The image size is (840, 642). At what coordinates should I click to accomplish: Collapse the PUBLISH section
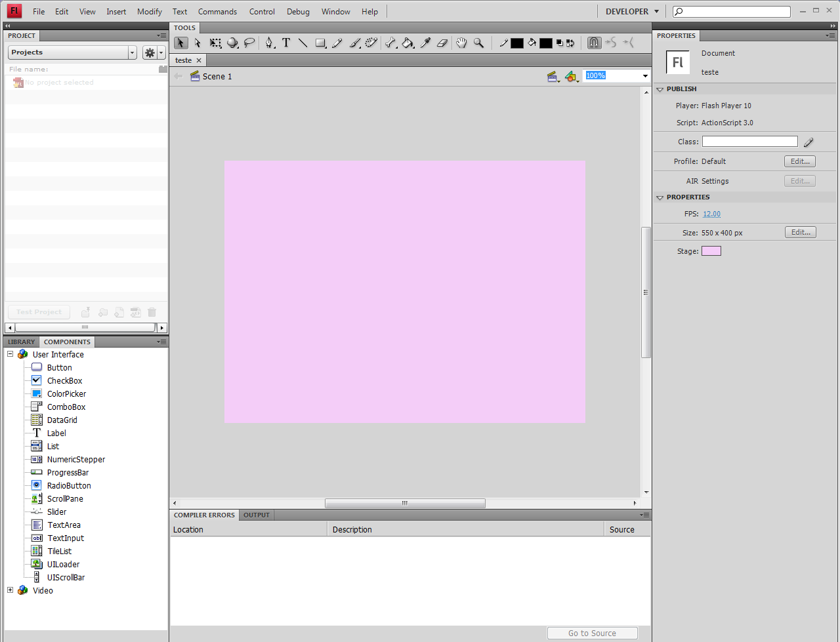(660, 89)
